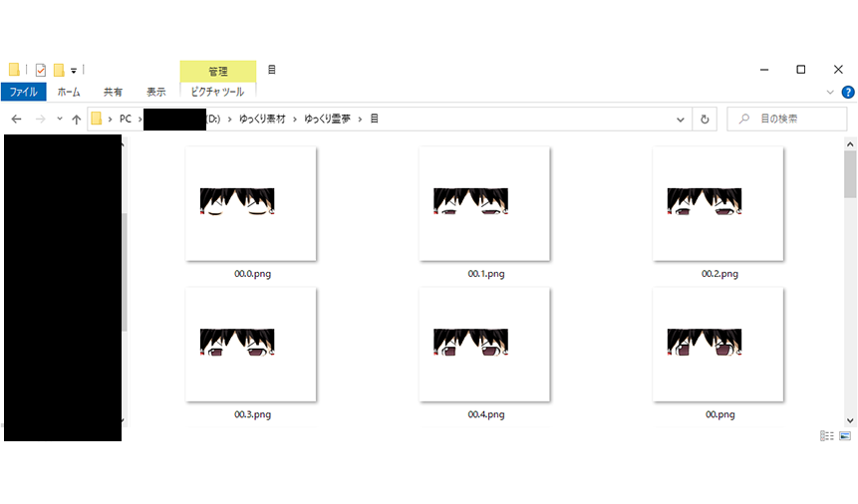Click the properties checkmark quick access icon
Image resolution: width=858 pixels, height=504 pixels.
[x=41, y=70]
